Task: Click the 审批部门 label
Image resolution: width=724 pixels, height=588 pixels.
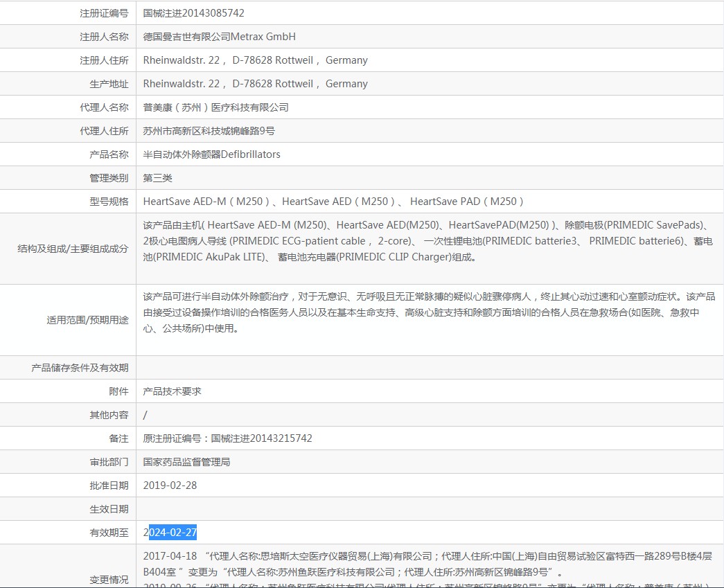Action: (109, 462)
